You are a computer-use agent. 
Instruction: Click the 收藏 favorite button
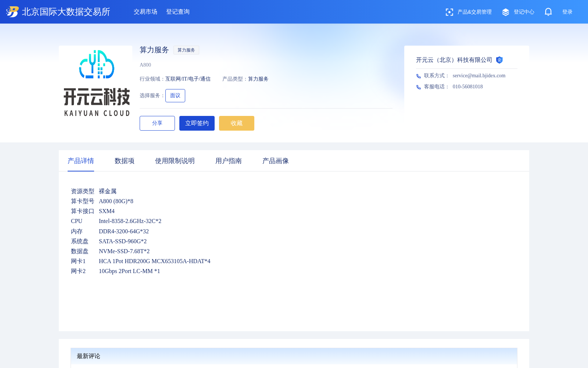237,123
